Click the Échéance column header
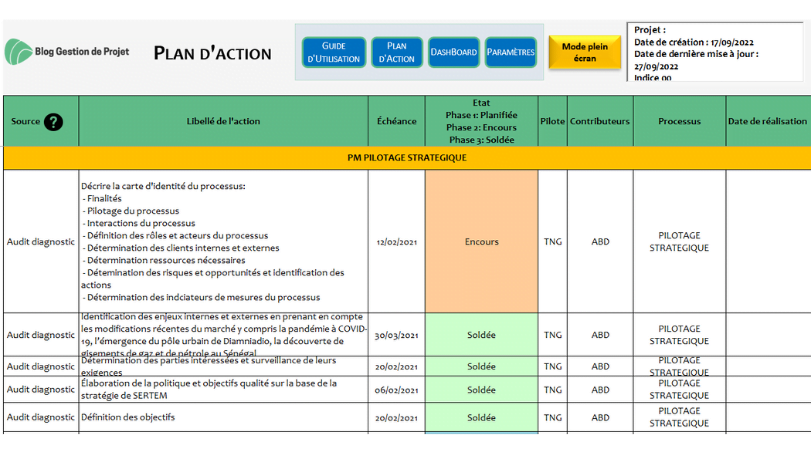Screen dimensions: 811x456 coord(397,121)
